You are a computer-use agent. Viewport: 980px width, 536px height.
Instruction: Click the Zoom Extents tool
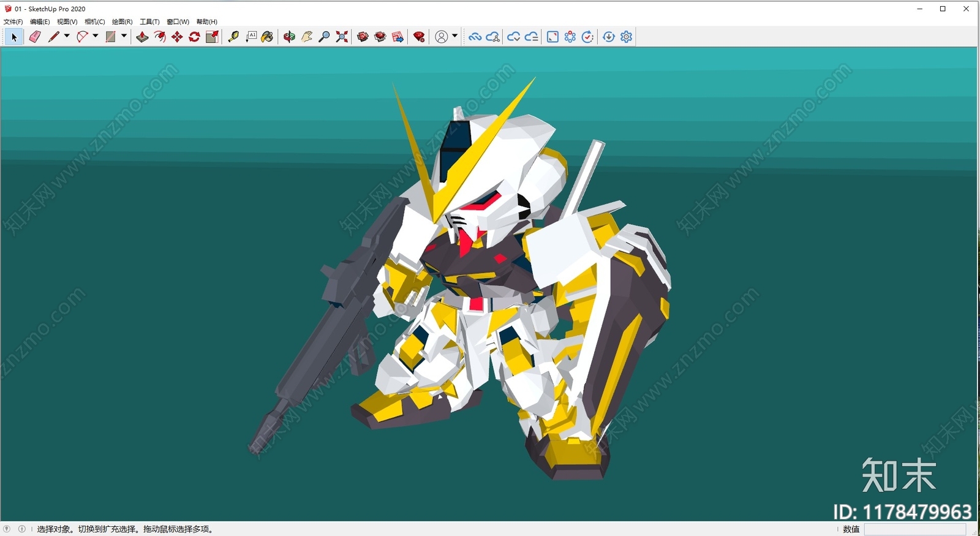342,37
